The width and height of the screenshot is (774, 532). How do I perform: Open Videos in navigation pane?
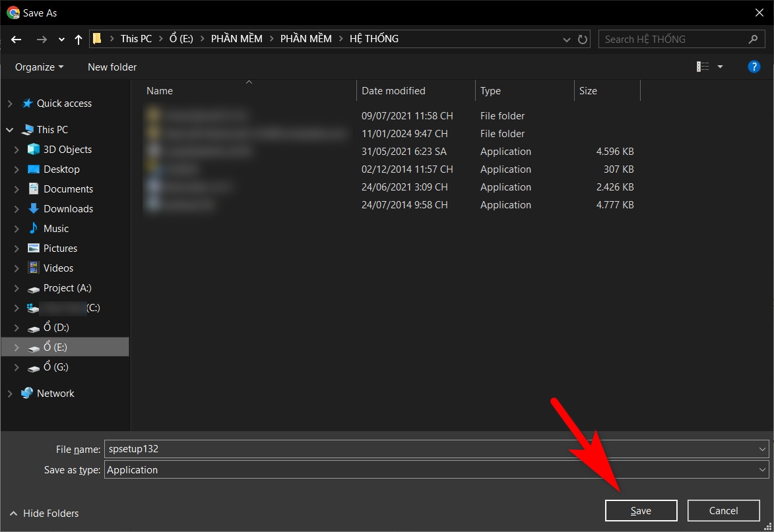click(x=58, y=268)
